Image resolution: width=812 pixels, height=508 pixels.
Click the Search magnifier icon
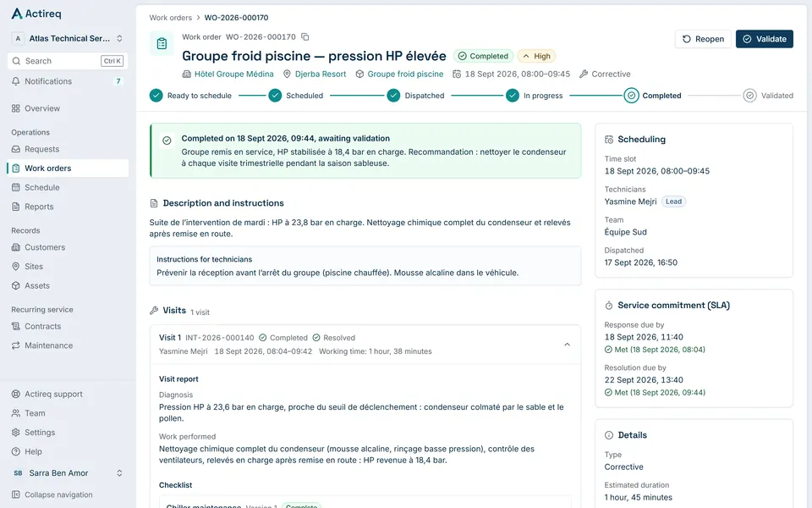[17, 61]
